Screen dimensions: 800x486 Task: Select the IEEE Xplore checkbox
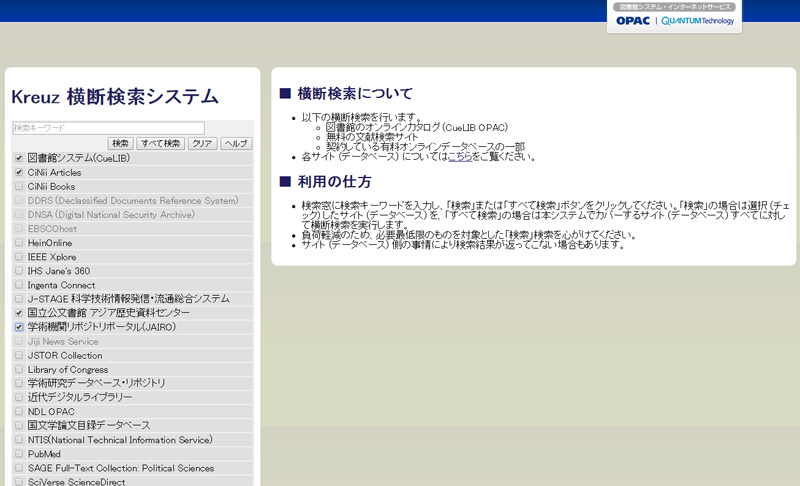(19, 257)
